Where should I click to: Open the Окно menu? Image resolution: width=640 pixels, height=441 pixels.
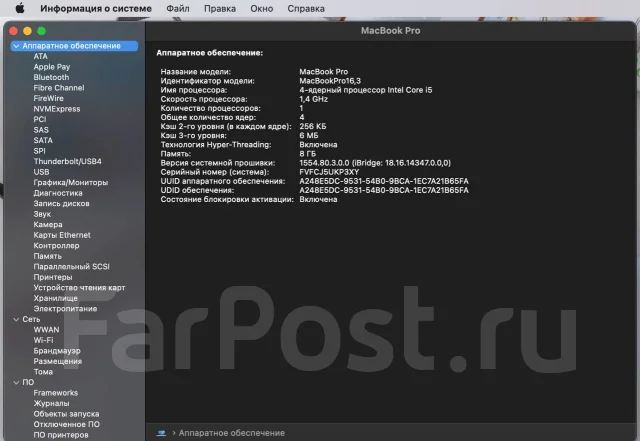tap(262, 9)
